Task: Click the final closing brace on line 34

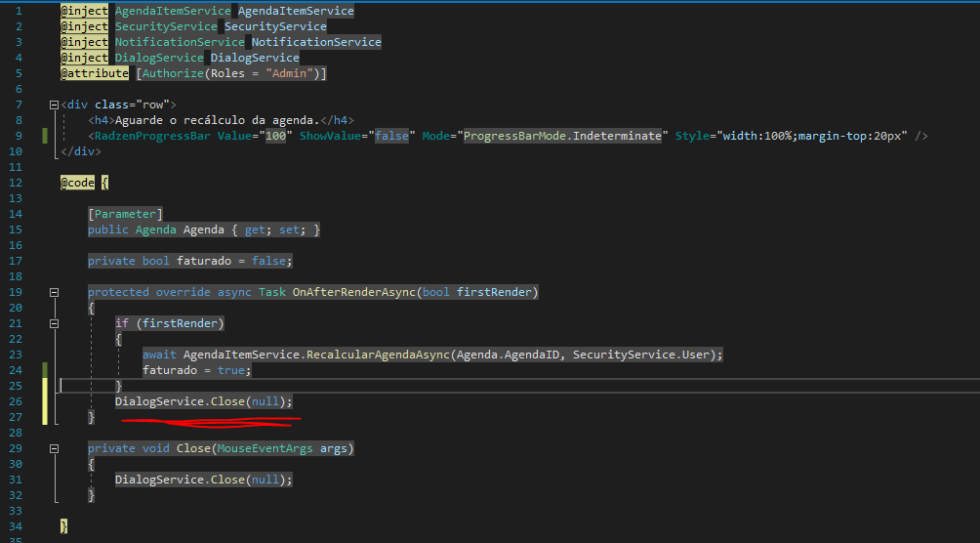Action: tap(63, 526)
